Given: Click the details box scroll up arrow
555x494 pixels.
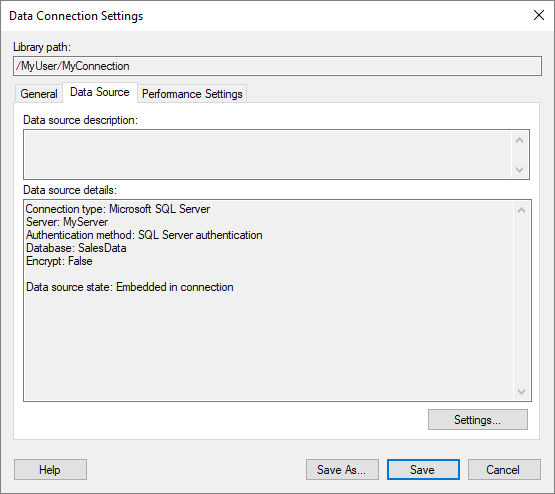Looking at the screenshot, I should (x=521, y=210).
